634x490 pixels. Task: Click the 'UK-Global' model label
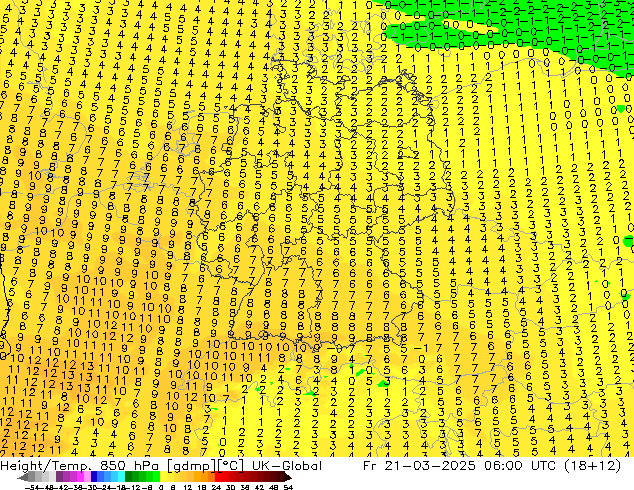(x=287, y=465)
